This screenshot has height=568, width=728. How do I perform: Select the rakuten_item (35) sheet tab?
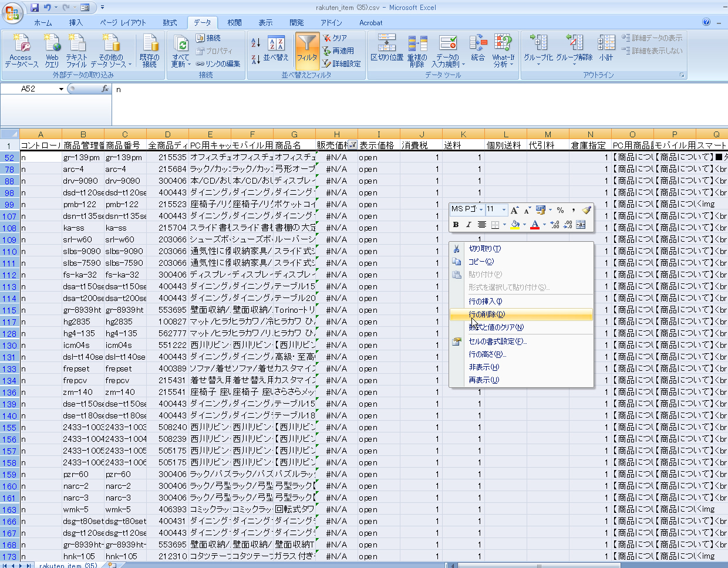coord(68,565)
